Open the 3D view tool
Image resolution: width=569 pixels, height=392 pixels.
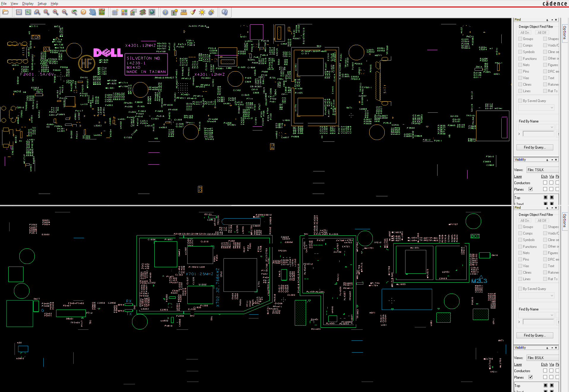(x=92, y=12)
